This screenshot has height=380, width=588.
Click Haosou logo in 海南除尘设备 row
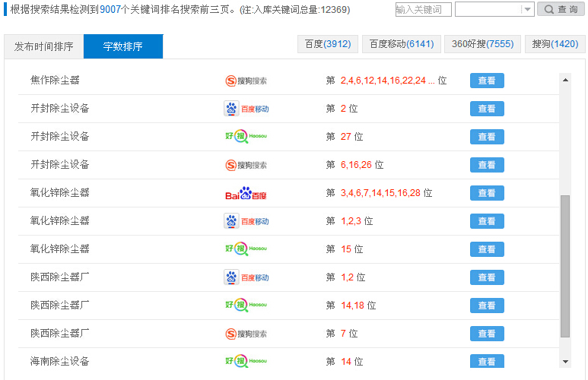(x=246, y=361)
